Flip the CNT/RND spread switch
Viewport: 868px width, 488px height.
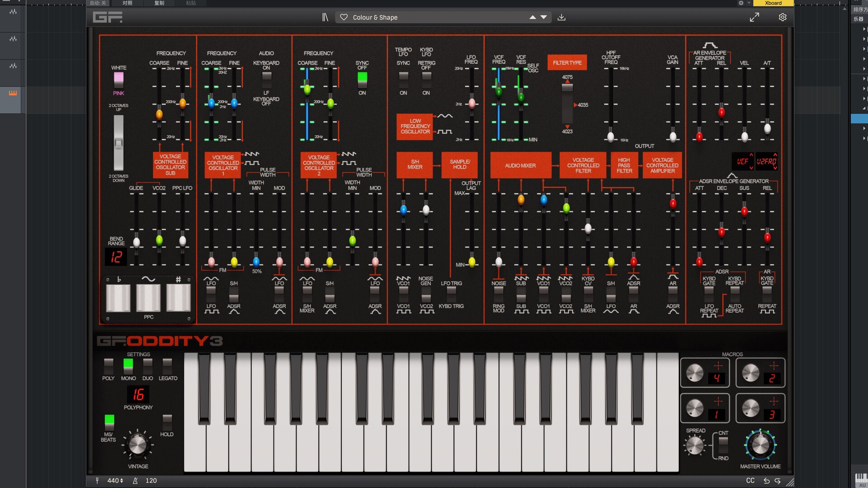[723, 446]
